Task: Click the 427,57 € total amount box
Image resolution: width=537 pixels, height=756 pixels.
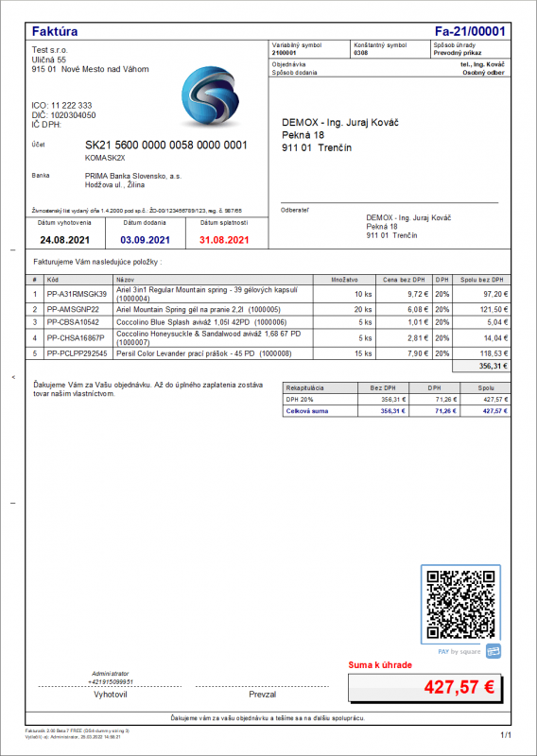Action: point(424,688)
